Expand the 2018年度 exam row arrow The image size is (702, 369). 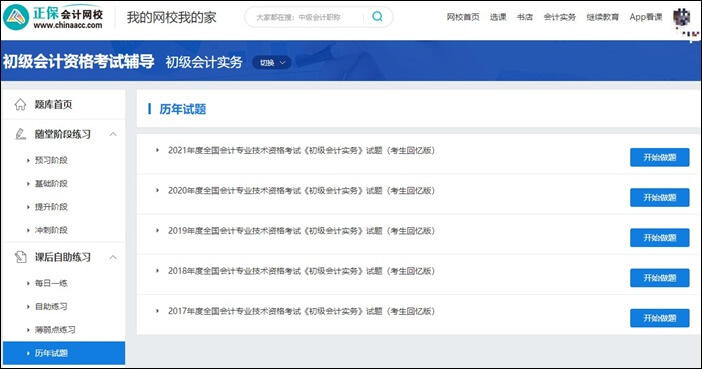[x=157, y=271]
